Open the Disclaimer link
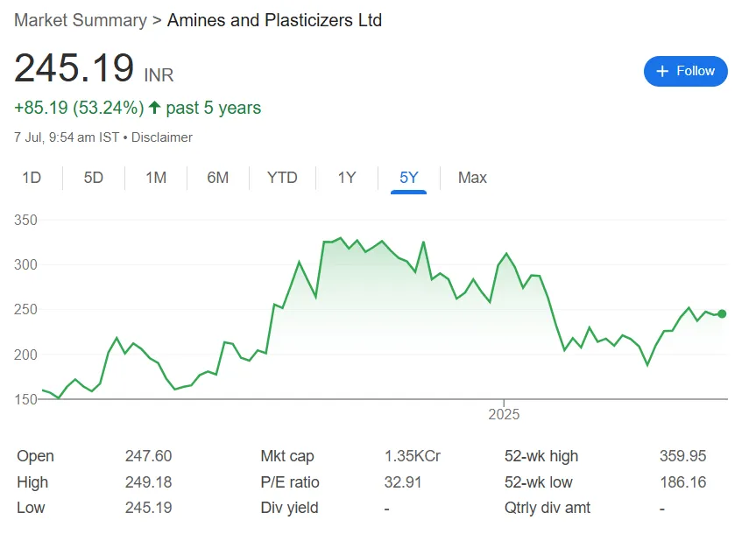 tap(162, 137)
